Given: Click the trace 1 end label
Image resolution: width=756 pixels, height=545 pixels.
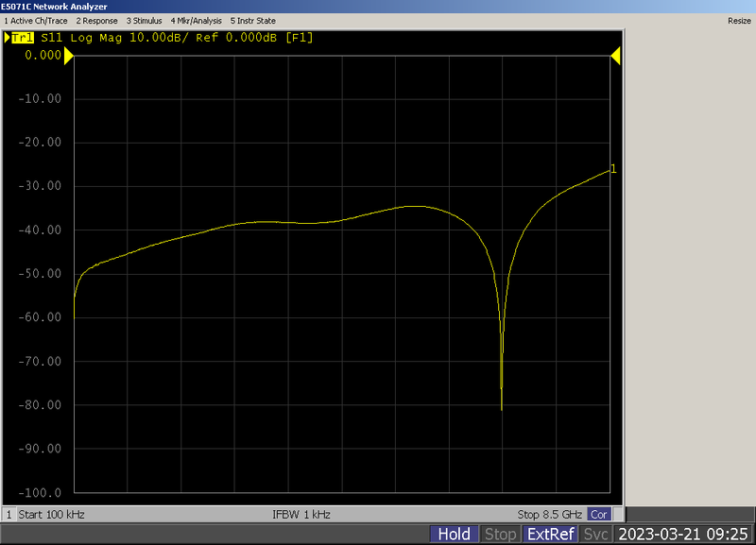Looking at the screenshot, I should [x=613, y=169].
